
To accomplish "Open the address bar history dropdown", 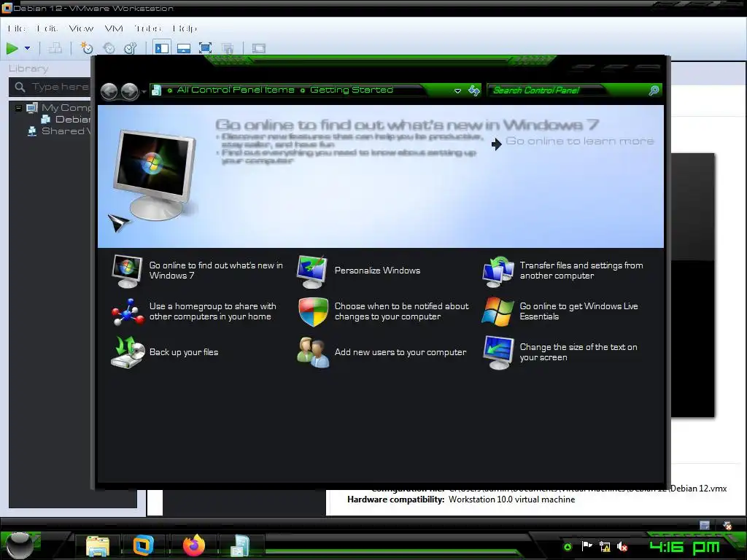I will pos(457,90).
